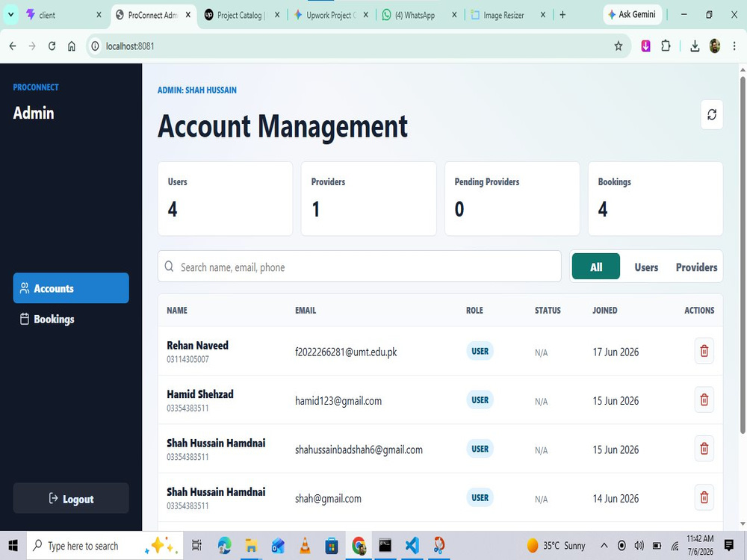Filter list by Users
Viewport: 747px width, 560px height.
646,267
